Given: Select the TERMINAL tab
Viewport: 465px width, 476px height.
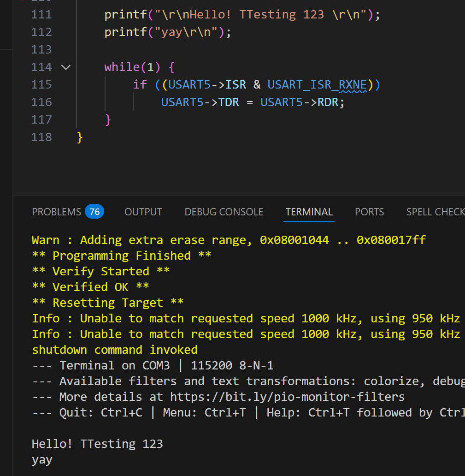Looking at the screenshot, I should click(x=309, y=212).
